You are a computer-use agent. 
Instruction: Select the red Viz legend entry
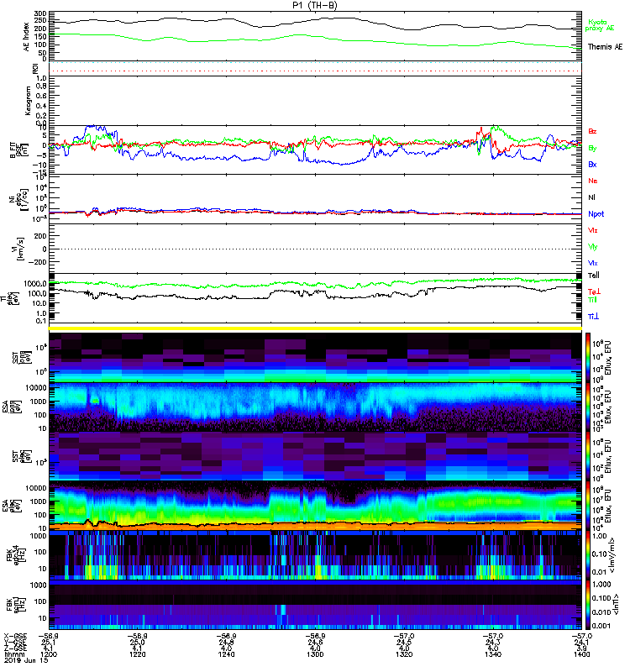coord(592,230)
